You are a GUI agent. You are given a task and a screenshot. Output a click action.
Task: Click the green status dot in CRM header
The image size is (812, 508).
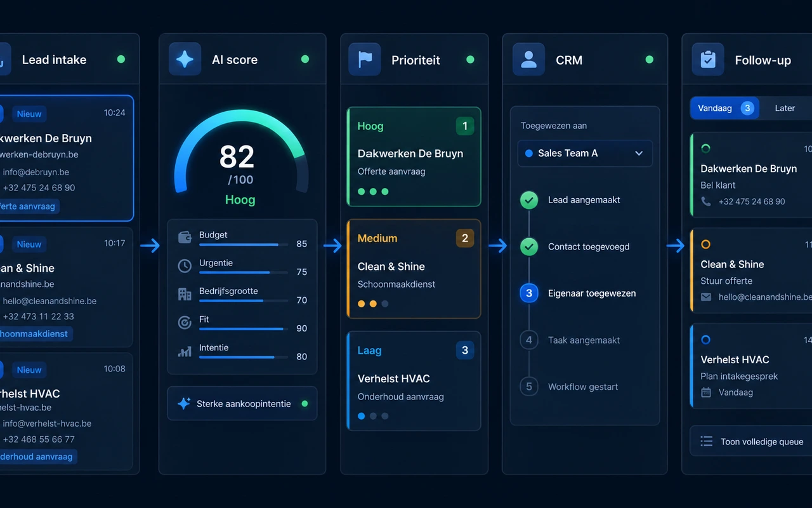(x=649, y=59)
